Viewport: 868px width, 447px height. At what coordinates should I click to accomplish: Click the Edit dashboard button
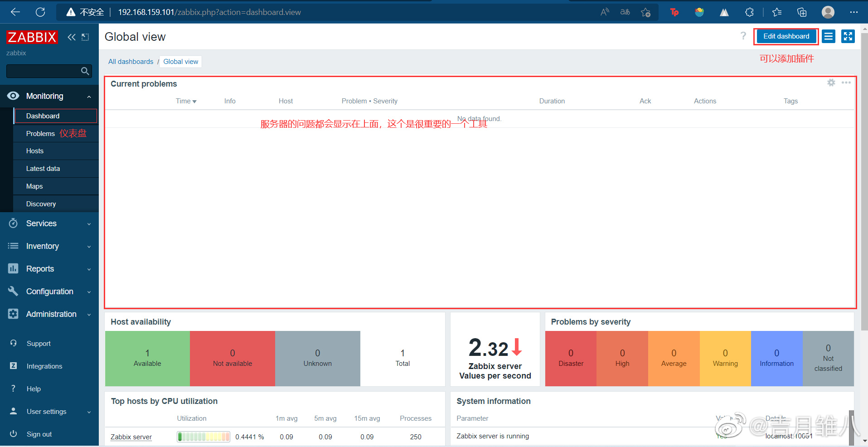click(786, 36)
